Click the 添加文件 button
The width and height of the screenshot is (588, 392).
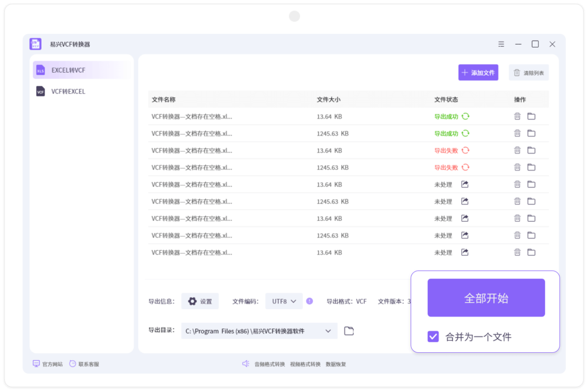478,72
